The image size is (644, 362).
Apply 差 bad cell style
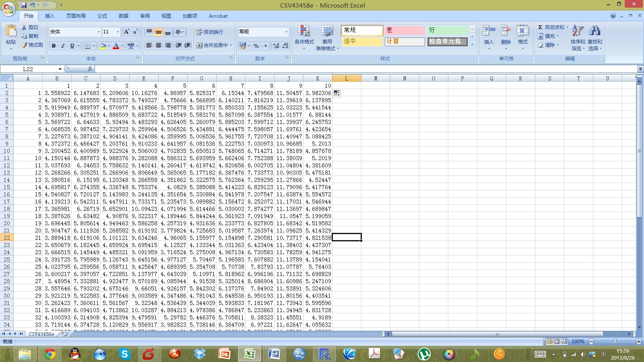405,30
